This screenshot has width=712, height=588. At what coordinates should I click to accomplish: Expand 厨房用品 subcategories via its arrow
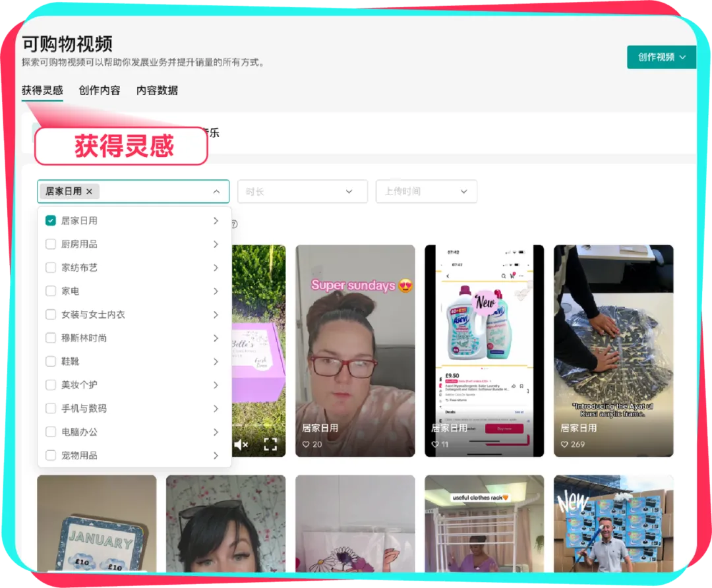point(216,244)
